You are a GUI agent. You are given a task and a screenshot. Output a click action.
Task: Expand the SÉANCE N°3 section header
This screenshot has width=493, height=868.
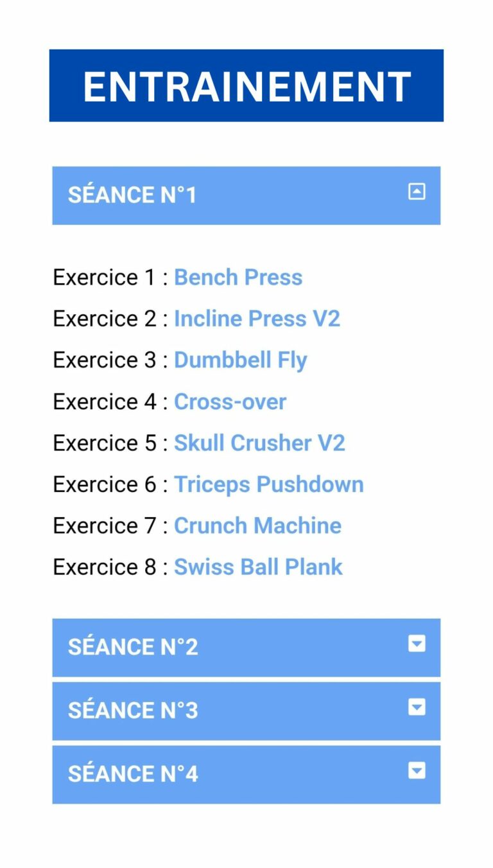[x=246, y=711]
